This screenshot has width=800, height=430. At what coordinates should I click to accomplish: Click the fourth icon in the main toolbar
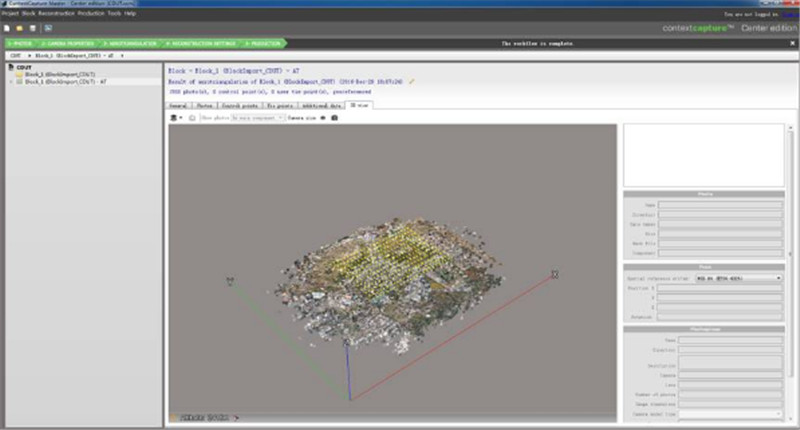coord(47,27)
